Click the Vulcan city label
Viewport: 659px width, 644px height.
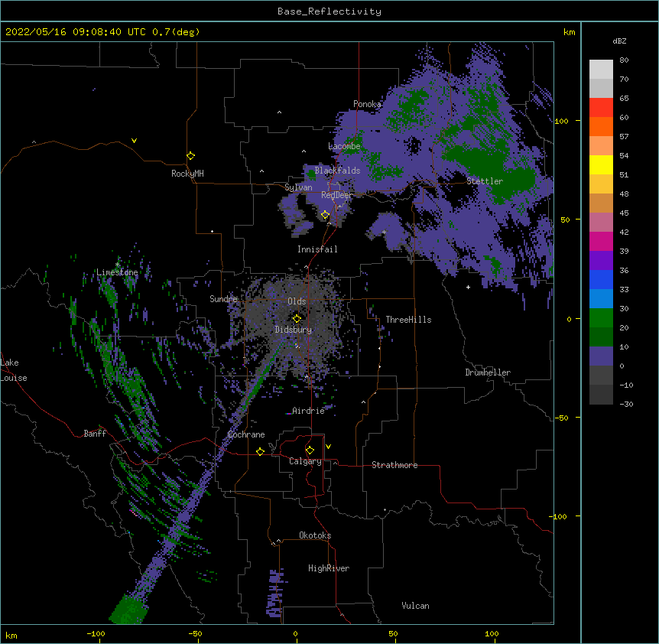pyautogui.click(x=415, y=606)
